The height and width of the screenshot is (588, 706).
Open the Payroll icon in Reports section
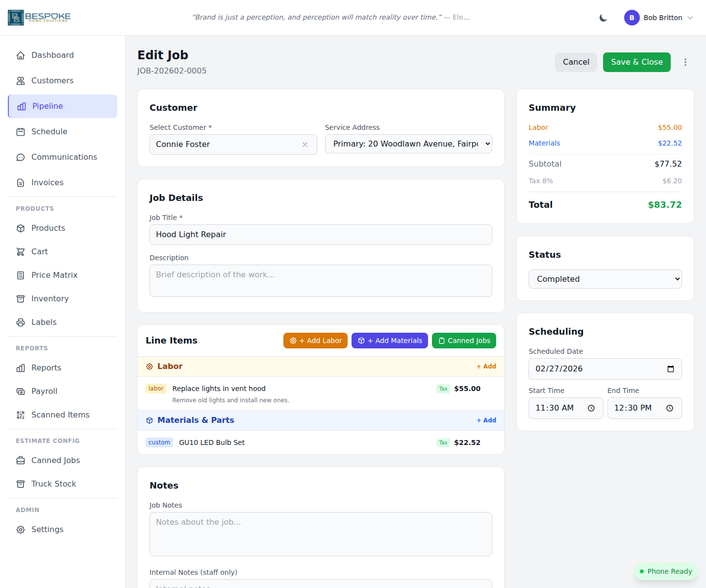(x=21, y=391)
